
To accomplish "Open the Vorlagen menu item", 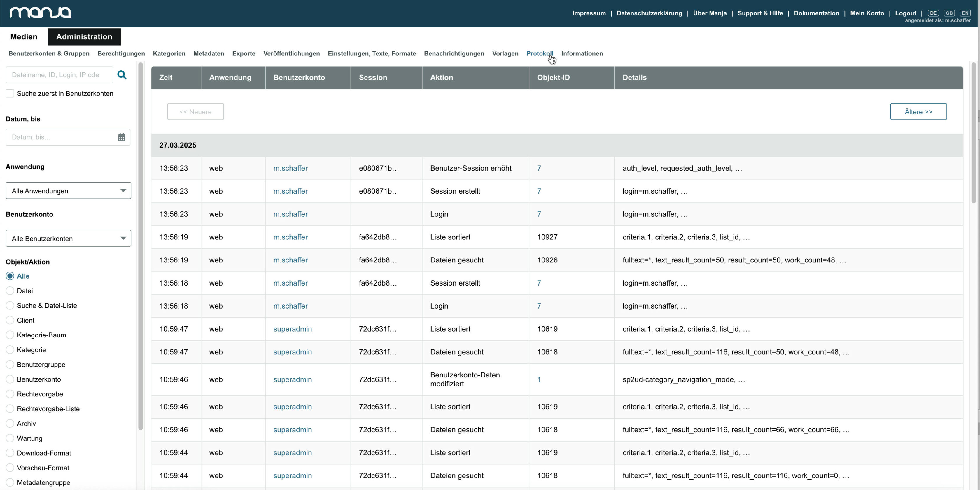I will click(x=505, y=53).
